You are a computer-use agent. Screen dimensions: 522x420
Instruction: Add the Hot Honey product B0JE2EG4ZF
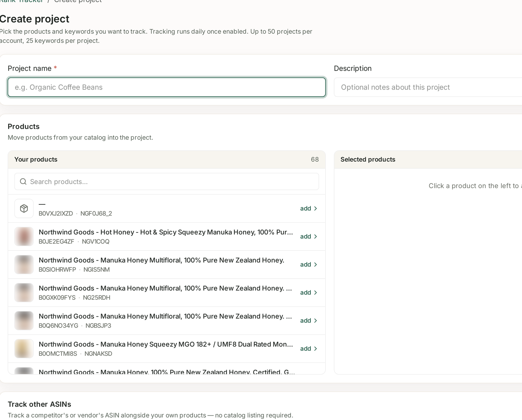point(309,236)
